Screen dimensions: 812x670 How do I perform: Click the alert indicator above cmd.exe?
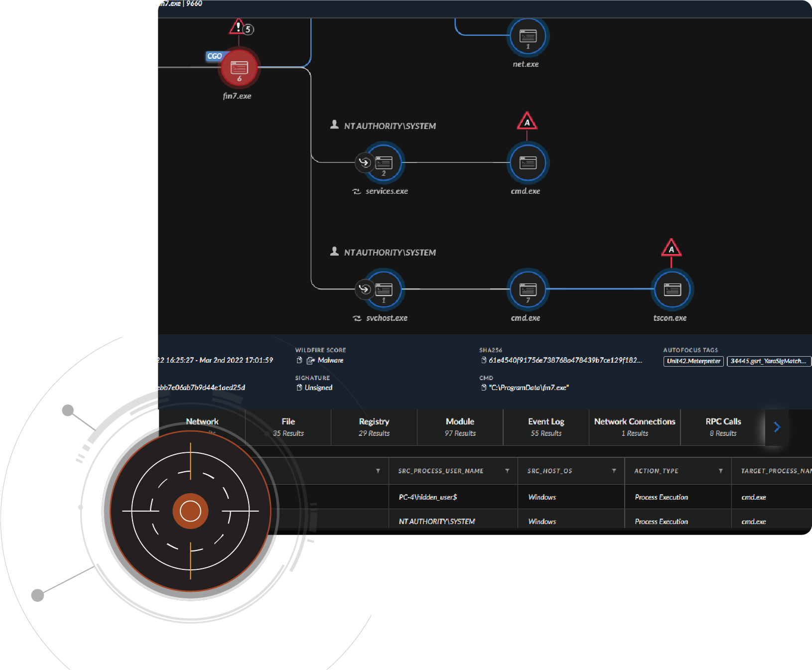pyautogui.click(x=527, y=121)
